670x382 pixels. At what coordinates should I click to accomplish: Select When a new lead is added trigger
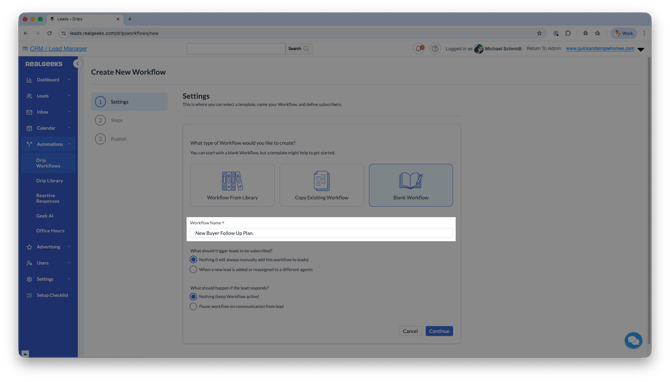[194, 270]
